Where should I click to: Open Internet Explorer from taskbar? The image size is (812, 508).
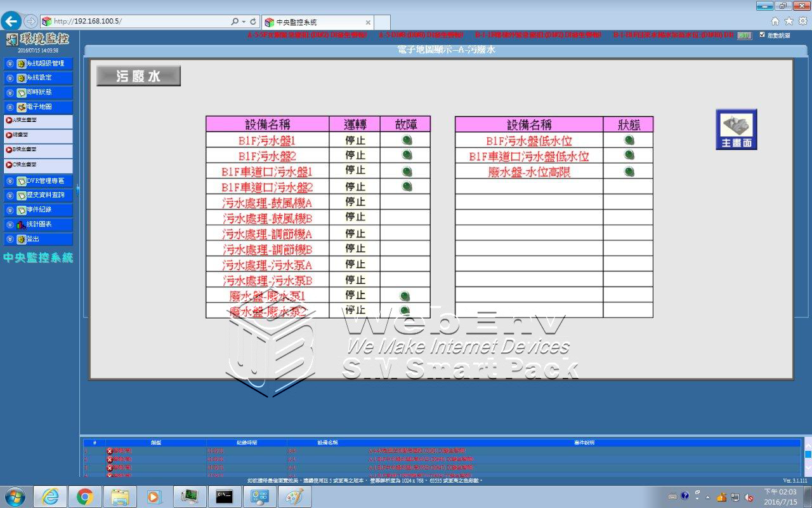click(x=50, y=496)
